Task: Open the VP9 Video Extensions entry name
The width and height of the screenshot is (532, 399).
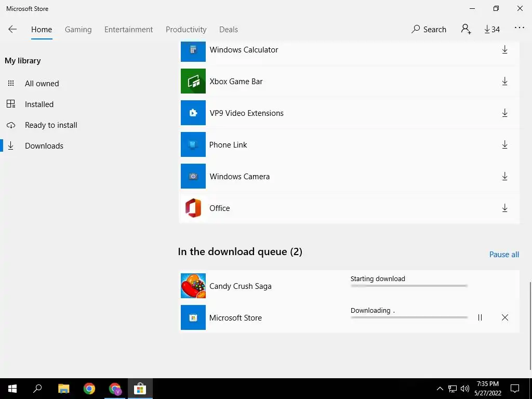Action: tap(246, 113)
